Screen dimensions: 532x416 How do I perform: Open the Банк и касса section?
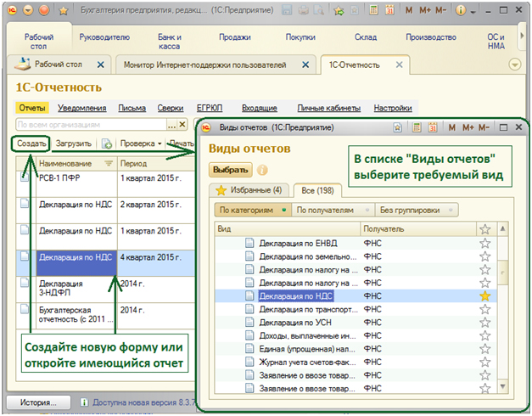(x=169, y=42)
